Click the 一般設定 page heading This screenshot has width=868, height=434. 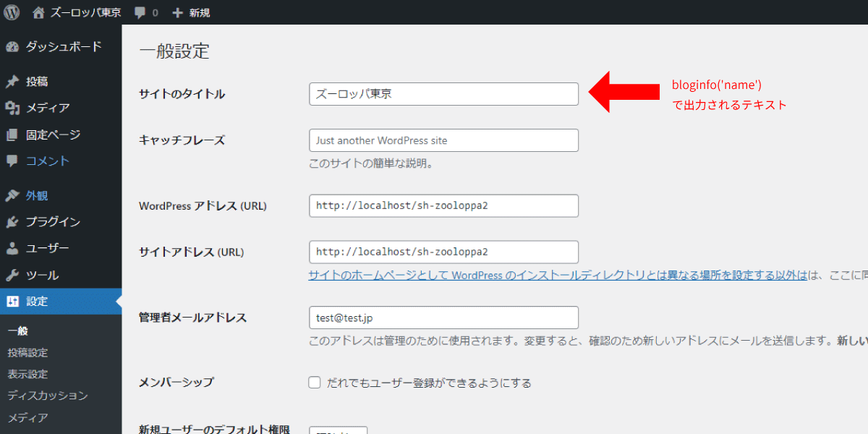point(174,51)
